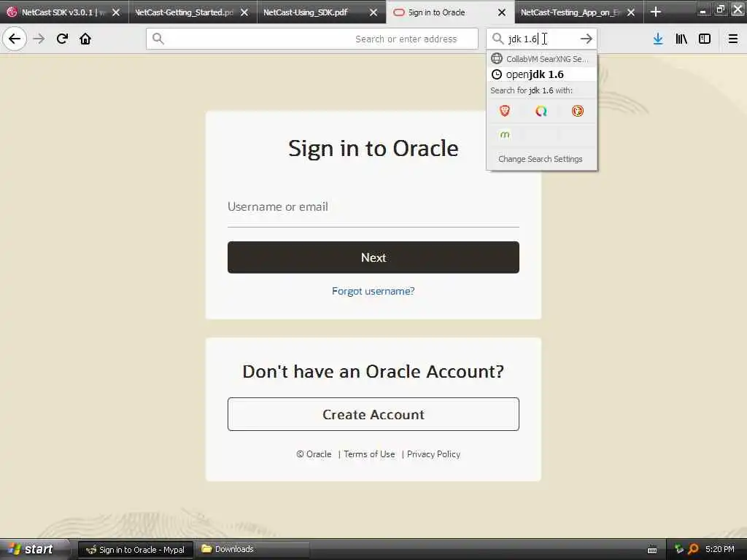
Task: Submit search with the go arrow
Action: [x=586, y=39]
